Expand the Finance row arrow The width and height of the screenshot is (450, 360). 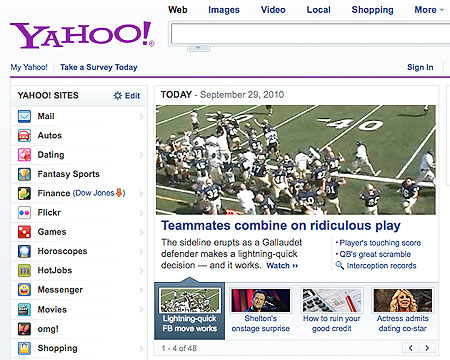(x=141, y=194)
